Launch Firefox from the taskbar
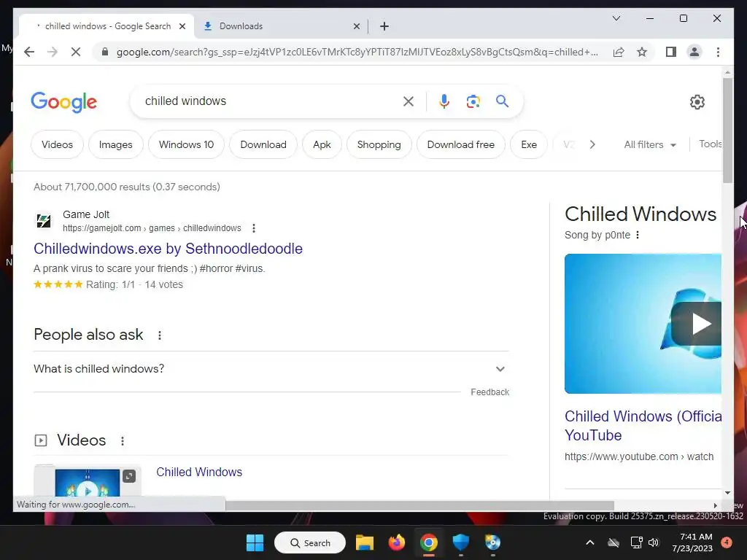This screenshot has height=560, width=747. pyautogui.click(x=396, y=542)
